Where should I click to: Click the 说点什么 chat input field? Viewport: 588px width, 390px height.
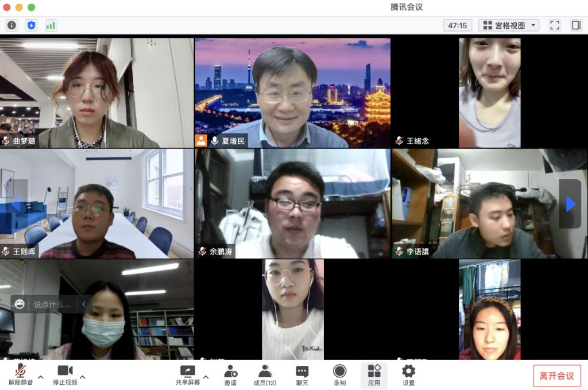click(x=53, y=304)
